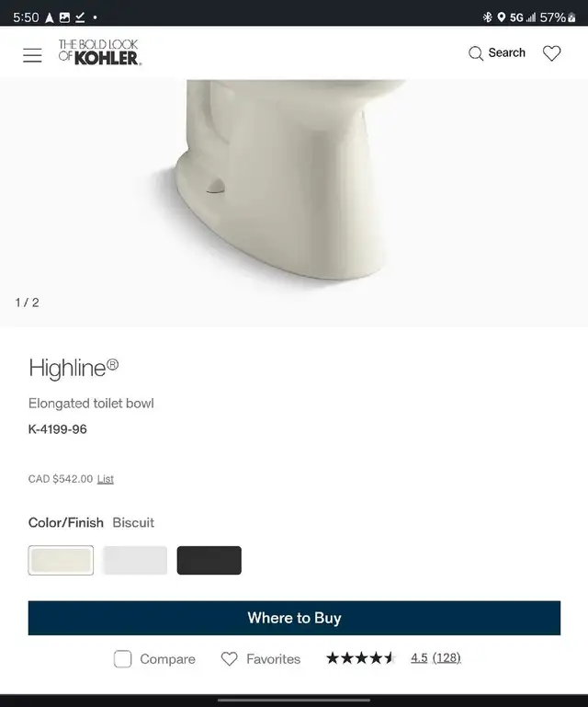Screen dimensions: 588x707
Task: Click the Where to Buy button
Action: tap(294, 618)
